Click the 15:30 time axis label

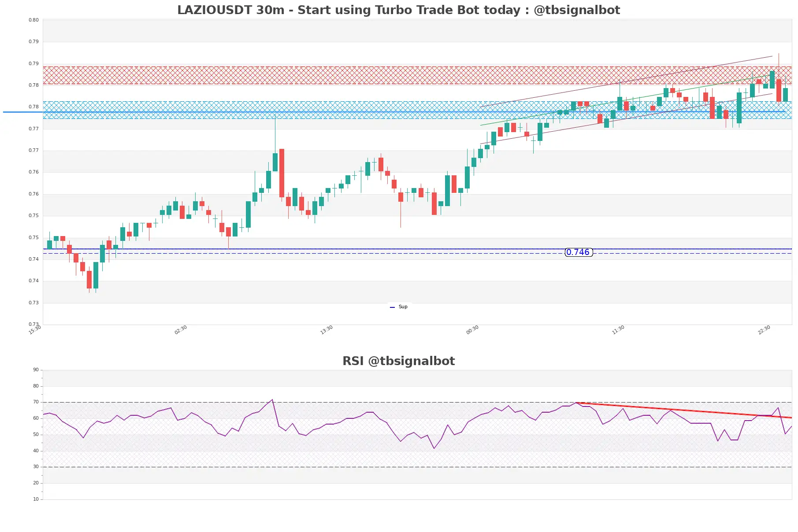[x=35, y=330]
